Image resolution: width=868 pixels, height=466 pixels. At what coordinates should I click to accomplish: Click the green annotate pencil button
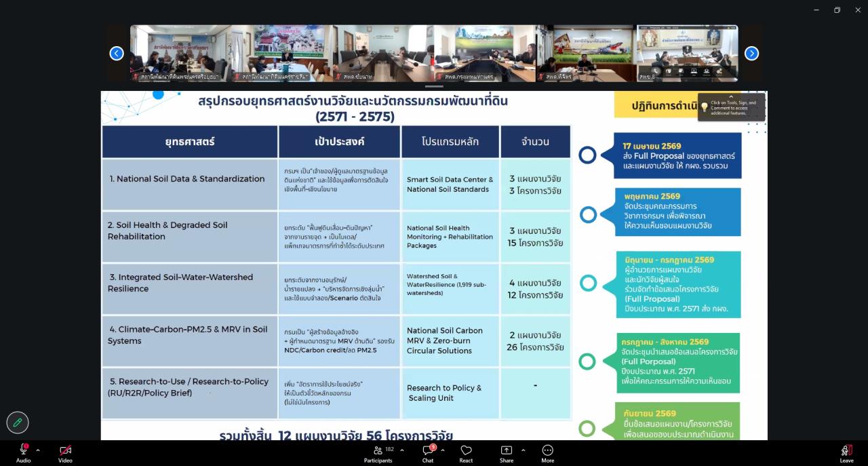click(x=18, y=423)
